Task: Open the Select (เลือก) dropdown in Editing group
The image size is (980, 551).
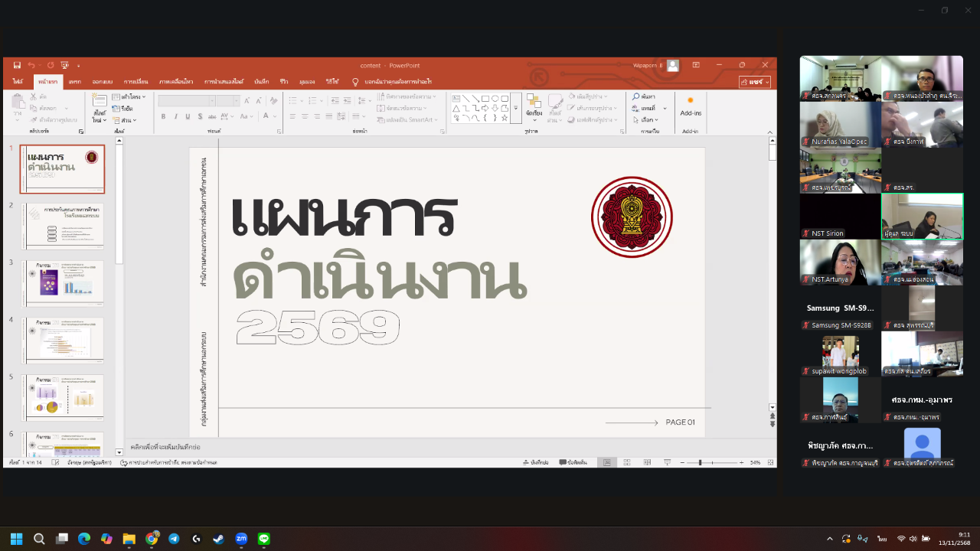Action: [x=649, y=119]
